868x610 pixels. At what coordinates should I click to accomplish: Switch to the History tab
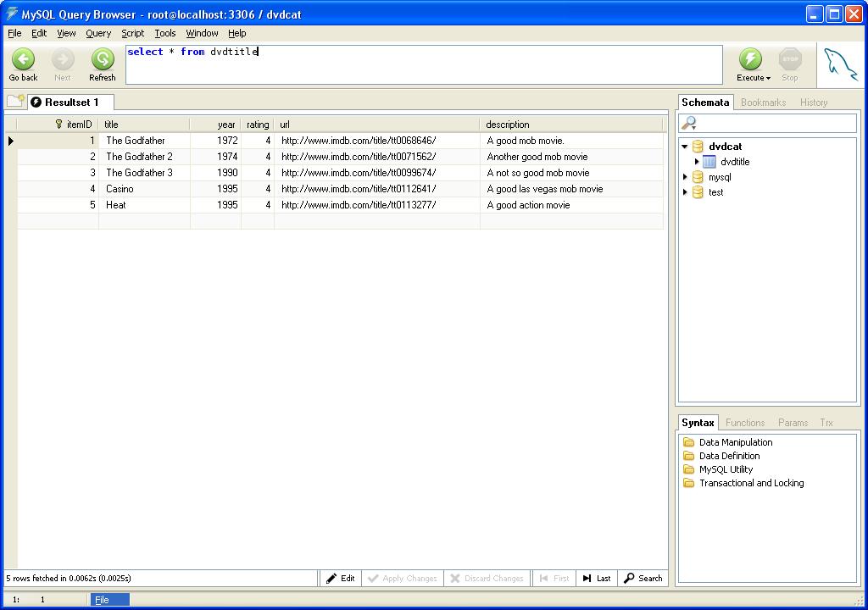coord(814,103)
